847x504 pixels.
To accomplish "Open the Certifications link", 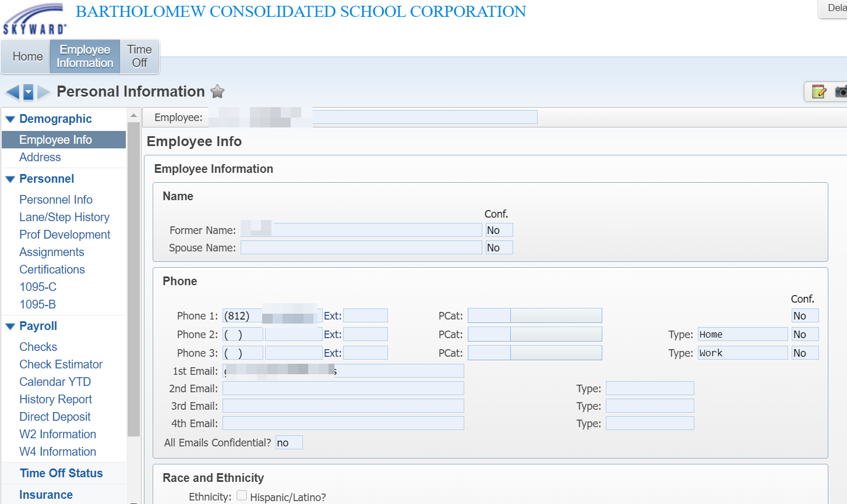I will point(52,269).
